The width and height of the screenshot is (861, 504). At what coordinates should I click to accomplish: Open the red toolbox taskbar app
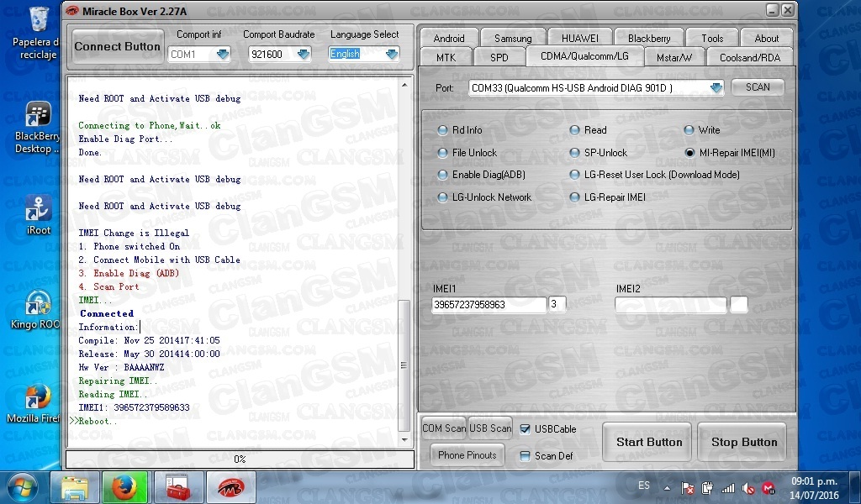177,487
